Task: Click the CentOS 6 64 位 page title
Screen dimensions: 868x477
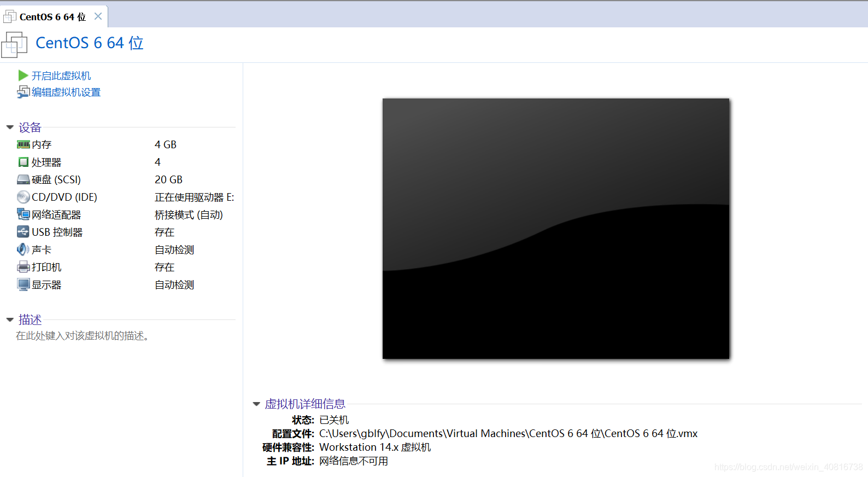Action: pyautogui.click(x=90, y=43)
